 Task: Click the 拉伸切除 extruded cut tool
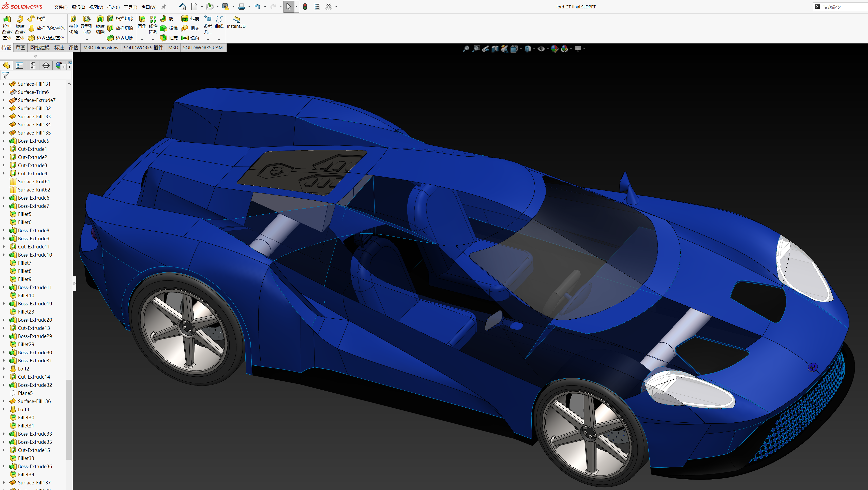coord(73,25)
